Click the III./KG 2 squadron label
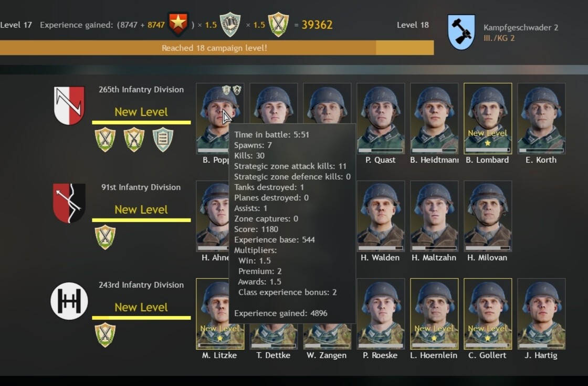588x386 pixels. point(499,38)
